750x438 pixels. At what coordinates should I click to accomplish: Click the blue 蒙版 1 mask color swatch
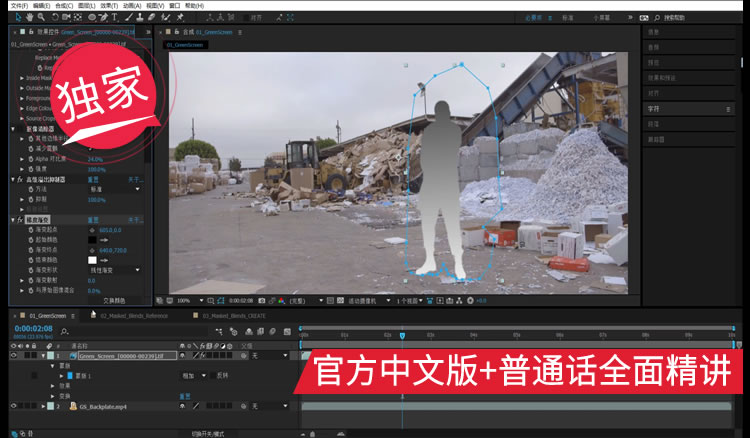70,376
